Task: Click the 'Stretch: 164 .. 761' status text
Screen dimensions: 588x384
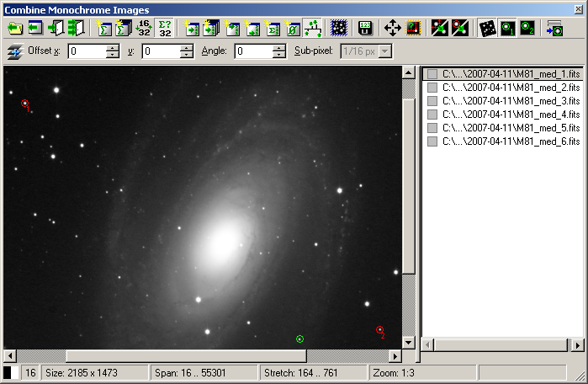Action: pos(301,373)
